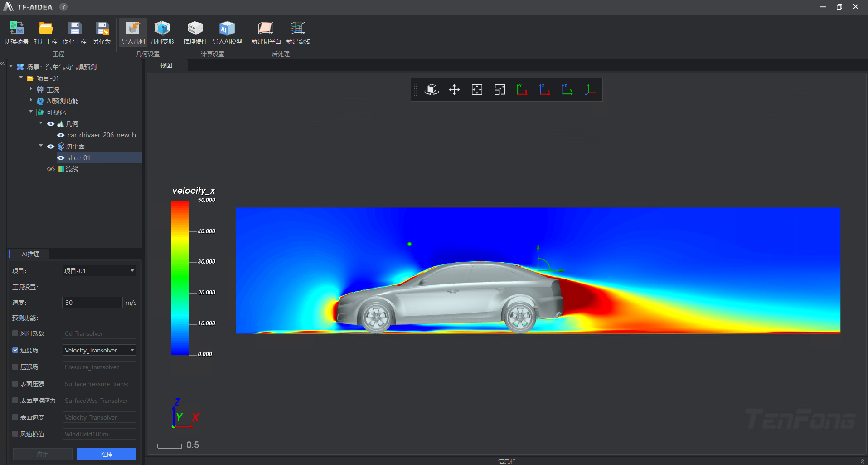Set view to Y-X axis orientation
Screen dimensions: 868x465
(522, 90)
